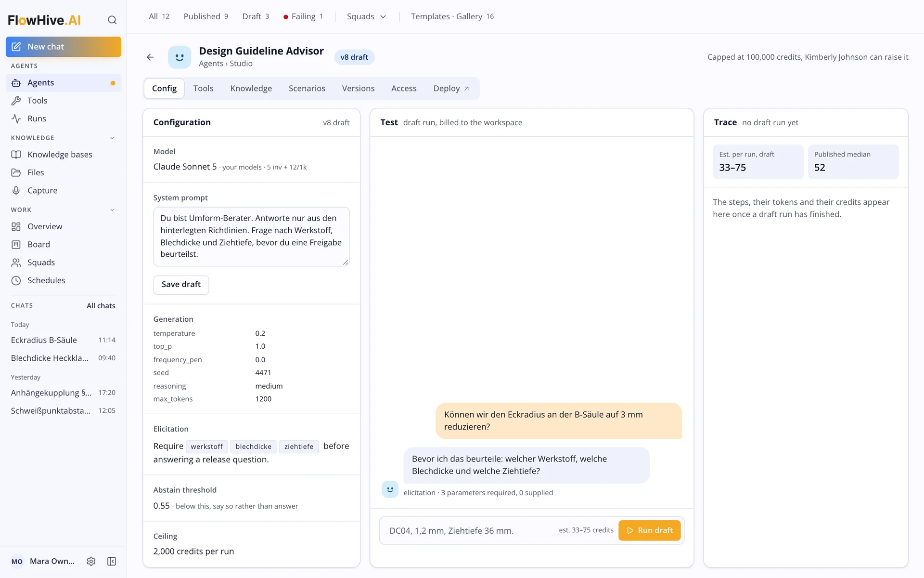Click the system prompt text area
This screenshot has width=924, height=578.
pyautogui.click(x=251, y=236)
